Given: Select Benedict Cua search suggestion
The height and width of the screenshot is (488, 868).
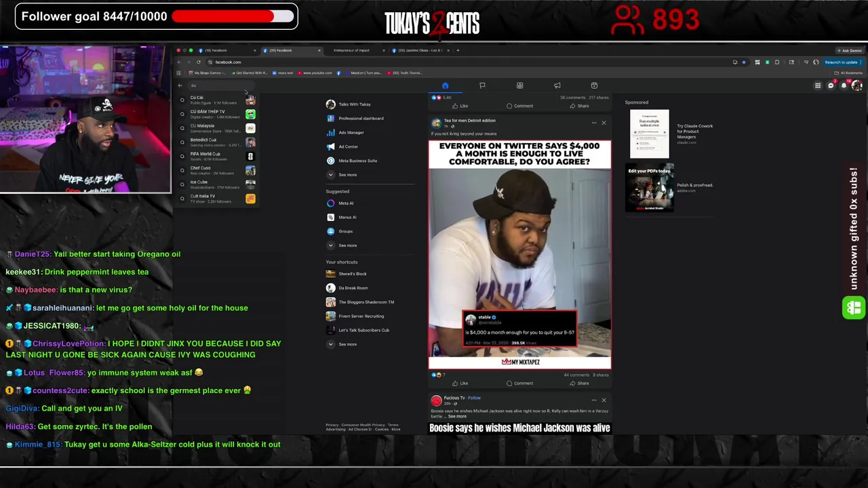Looking at the screenshot, I should 217,142.
